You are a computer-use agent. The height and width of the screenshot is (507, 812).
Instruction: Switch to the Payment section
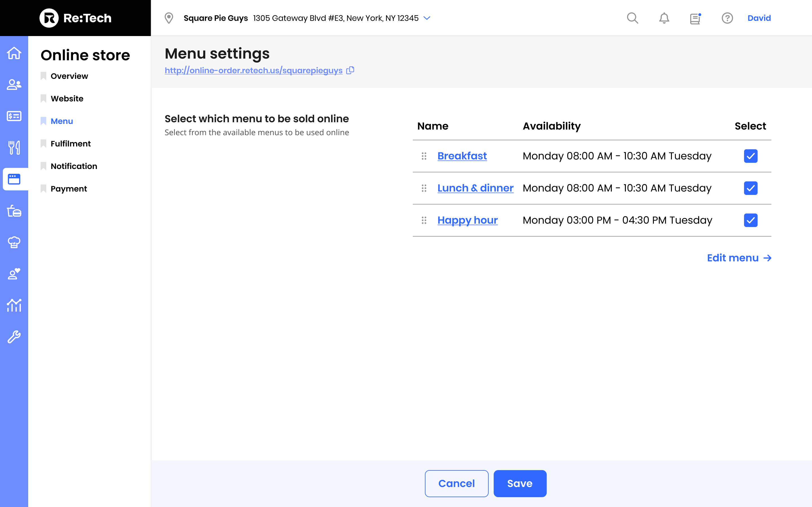coord(69,189)
